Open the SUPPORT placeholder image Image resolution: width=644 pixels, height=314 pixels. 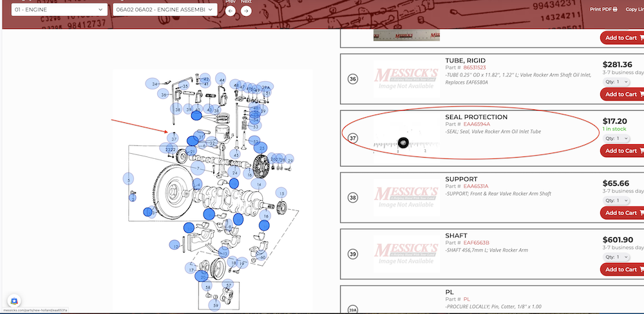click(x=406, y=198)
